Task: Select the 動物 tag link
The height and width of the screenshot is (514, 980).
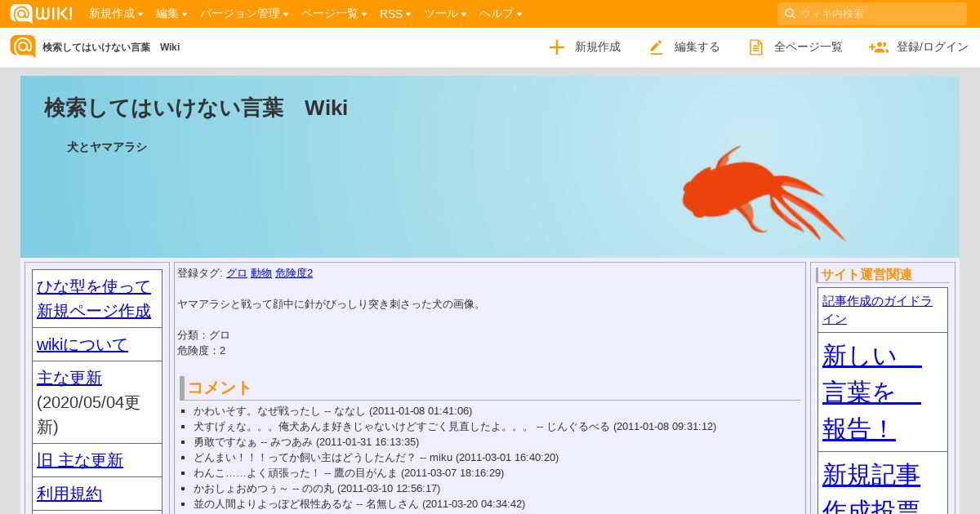Action: click(261, 273)
